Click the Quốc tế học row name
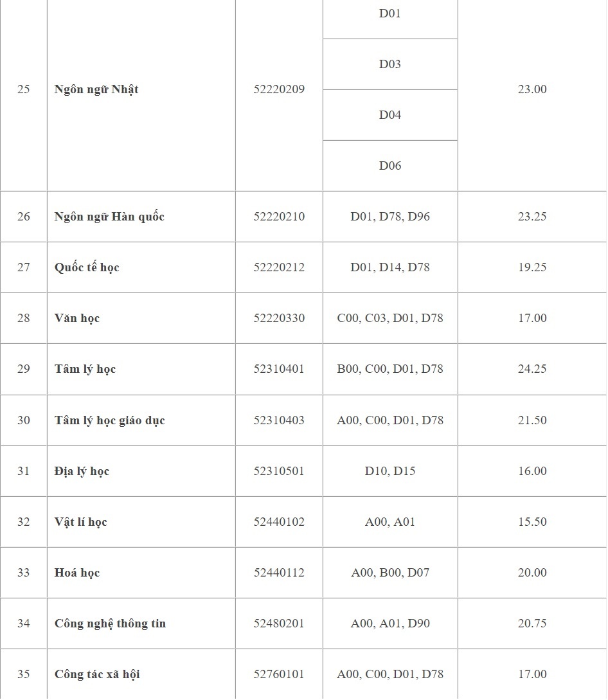 (x=87, y=267)
